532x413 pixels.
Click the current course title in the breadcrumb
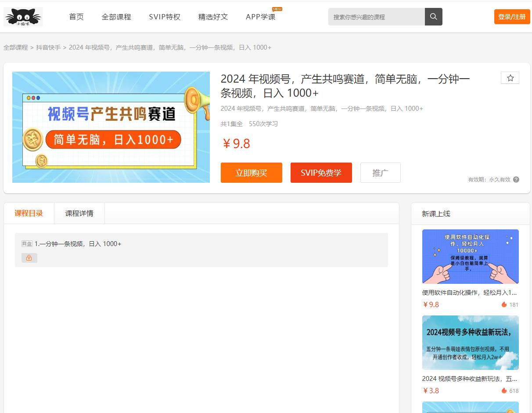tap(170, 47)
